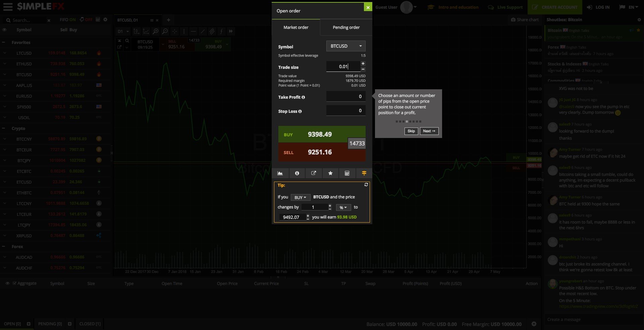This screenshot has height=330, width=644.
Task: Open the area chart icon in order dialog
Action: click(x=280, y=173)
